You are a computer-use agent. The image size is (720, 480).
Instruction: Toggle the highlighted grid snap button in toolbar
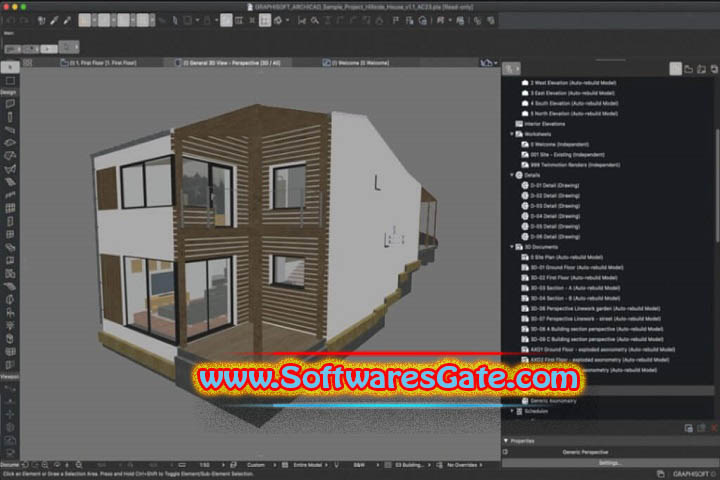[265, 20]
